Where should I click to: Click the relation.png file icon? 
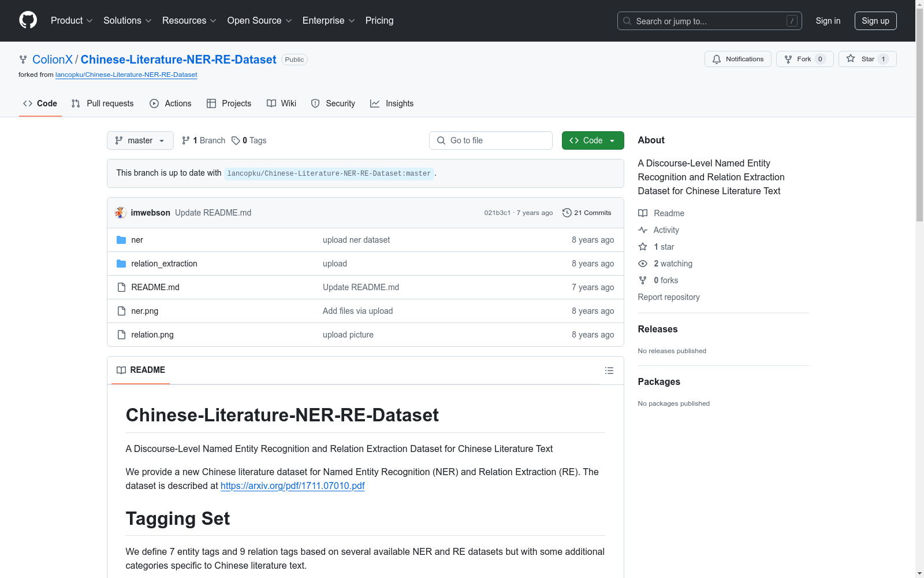tap(121, 335)
